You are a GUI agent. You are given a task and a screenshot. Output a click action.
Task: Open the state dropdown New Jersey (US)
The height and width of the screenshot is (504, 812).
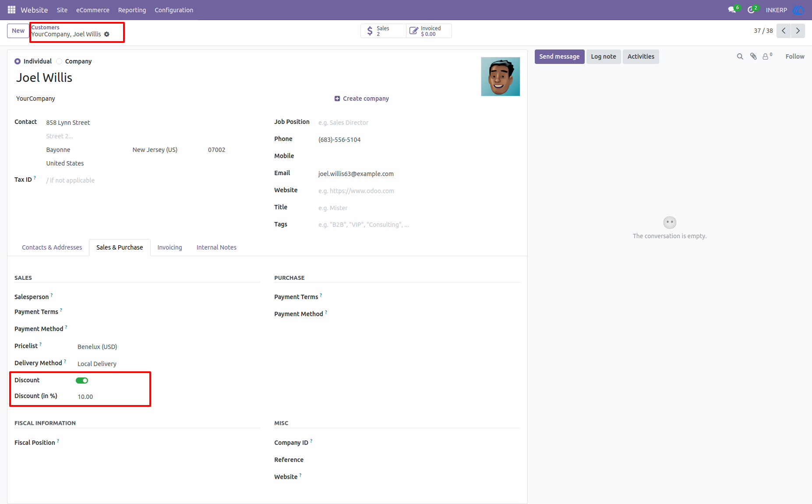167,150
